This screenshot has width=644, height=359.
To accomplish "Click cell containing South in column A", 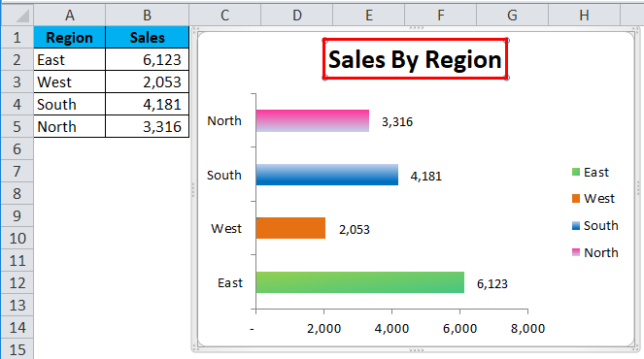I will pyautogui.click(x=69, y=104).
